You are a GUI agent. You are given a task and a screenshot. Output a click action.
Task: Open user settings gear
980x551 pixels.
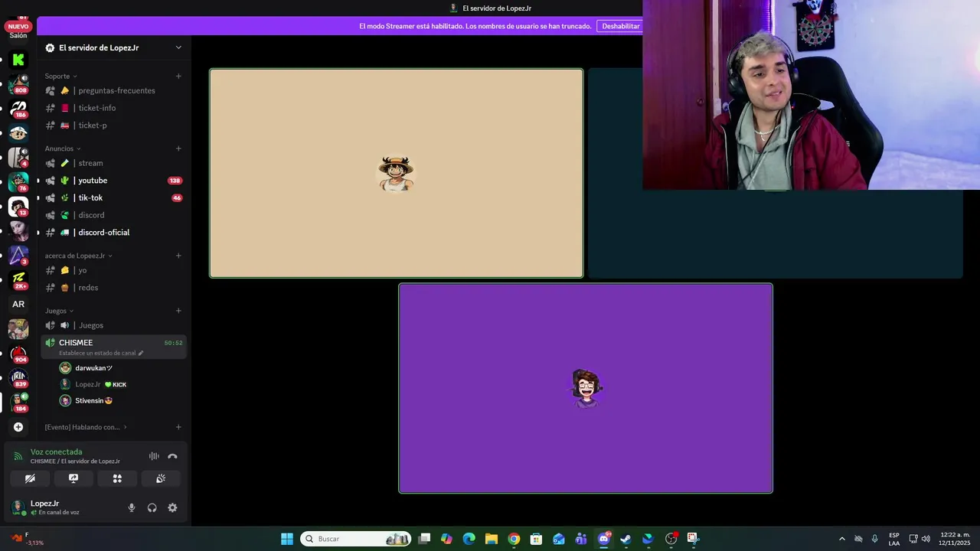(172, 507)
